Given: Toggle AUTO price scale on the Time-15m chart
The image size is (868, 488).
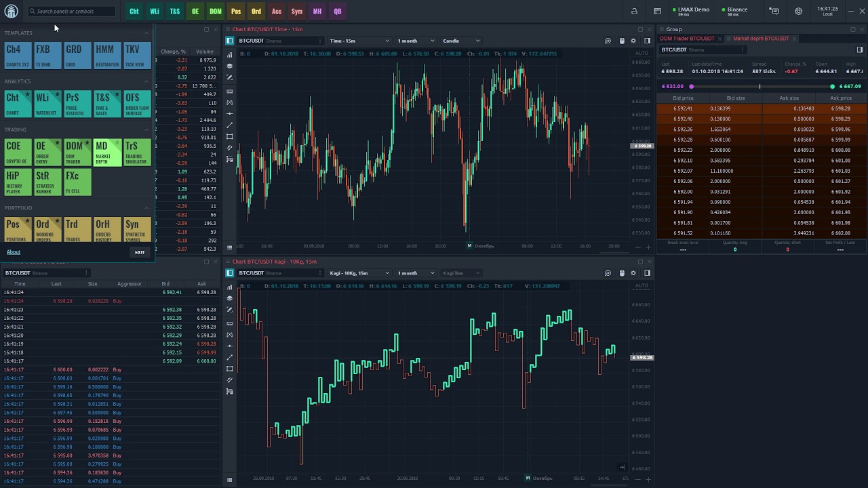Looking at the screenshot, I should [642, 53].
